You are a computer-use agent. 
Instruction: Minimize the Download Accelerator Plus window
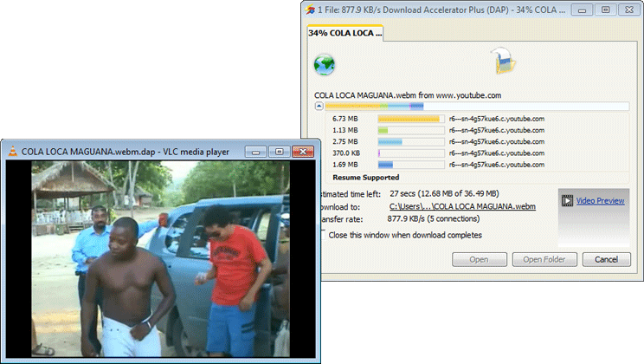[x=582, y=10]
